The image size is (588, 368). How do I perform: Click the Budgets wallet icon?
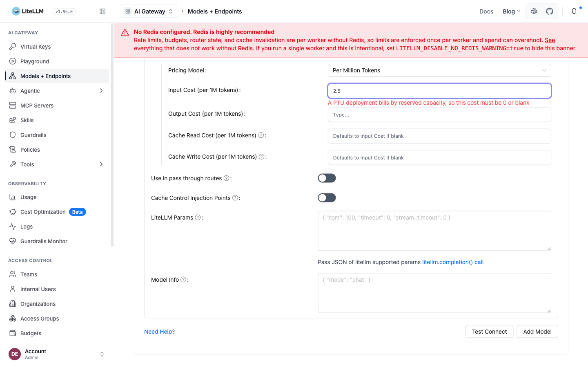13,333
